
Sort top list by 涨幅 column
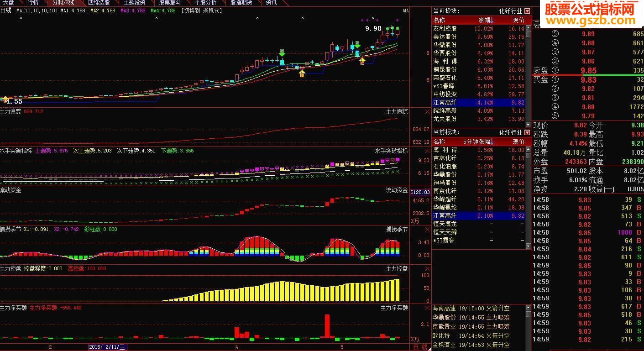pyautogui.click(x=486, y=20)
